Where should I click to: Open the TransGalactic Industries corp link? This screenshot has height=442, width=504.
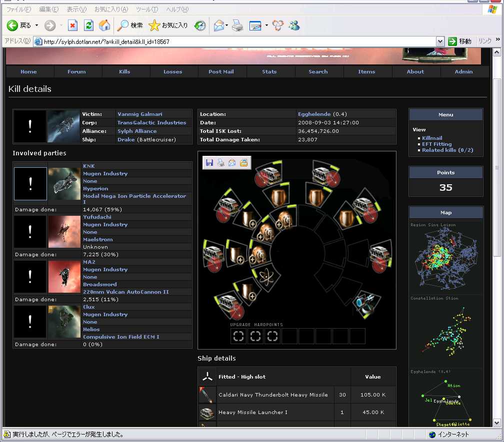point(151,123)
